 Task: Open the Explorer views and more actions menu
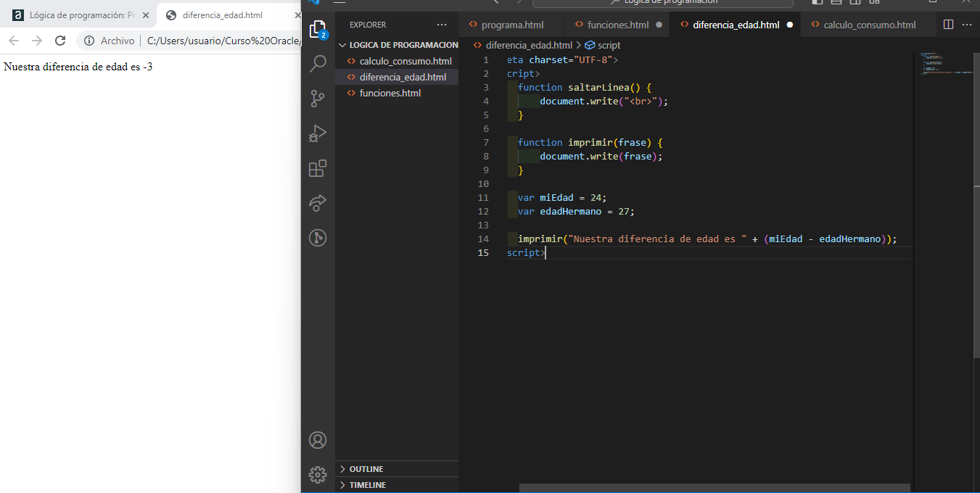point(442,25)
